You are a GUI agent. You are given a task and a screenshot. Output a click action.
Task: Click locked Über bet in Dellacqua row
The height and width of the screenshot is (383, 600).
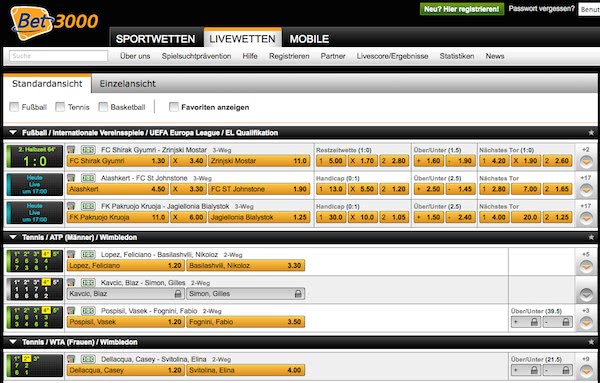[x=526, y=370]
